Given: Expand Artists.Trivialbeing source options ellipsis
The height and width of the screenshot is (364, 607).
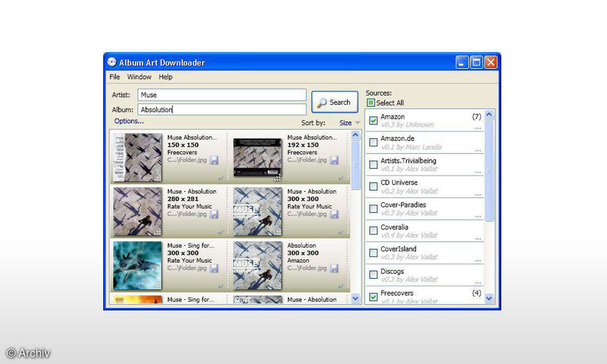Looking at the screenshot, I should (478, 172).
